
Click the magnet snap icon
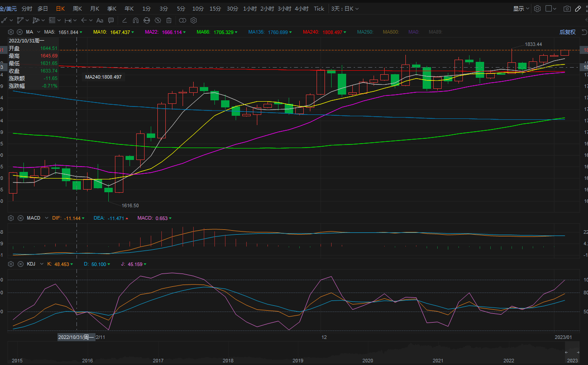136,20
